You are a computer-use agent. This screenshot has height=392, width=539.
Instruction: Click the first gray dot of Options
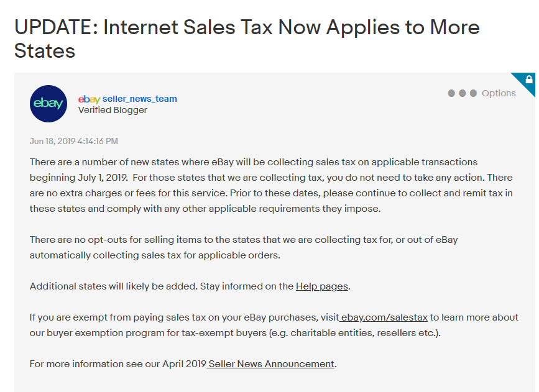[451, 93]
